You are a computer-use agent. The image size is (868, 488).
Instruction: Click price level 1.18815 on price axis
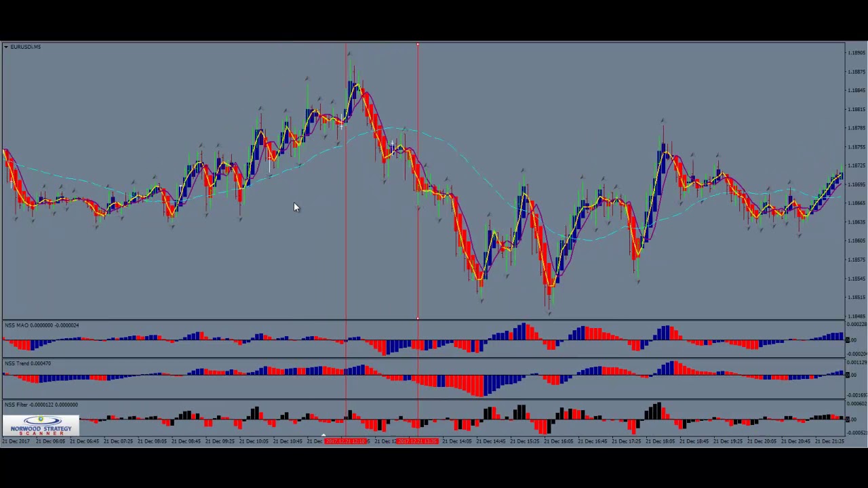coord(857,109)
